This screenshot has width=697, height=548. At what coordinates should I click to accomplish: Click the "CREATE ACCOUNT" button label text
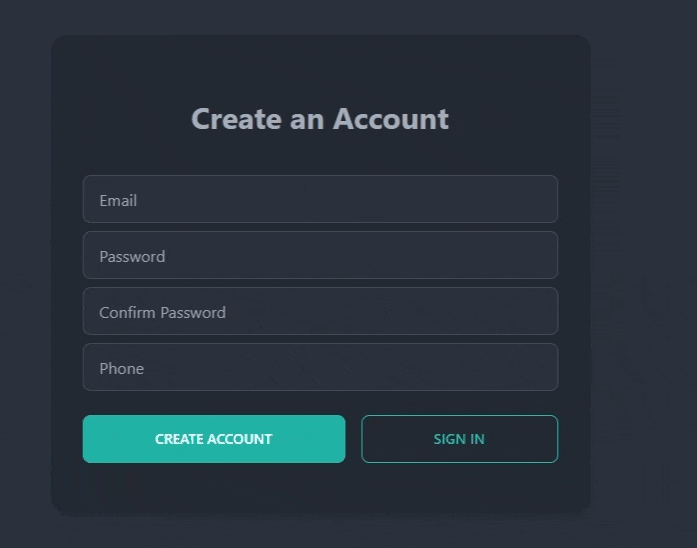click(x=213, y=439)
